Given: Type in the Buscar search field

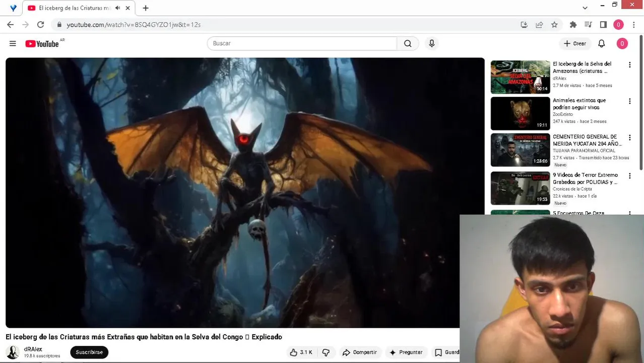Looking at the screenshot, I should point(302,43).
